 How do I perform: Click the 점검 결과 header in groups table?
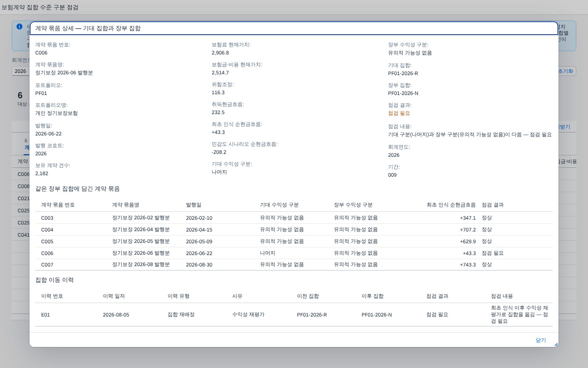coord(493,205)
